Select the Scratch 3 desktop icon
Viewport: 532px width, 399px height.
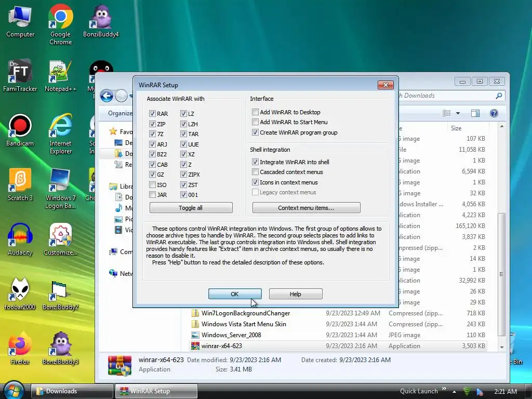(20, 185)
